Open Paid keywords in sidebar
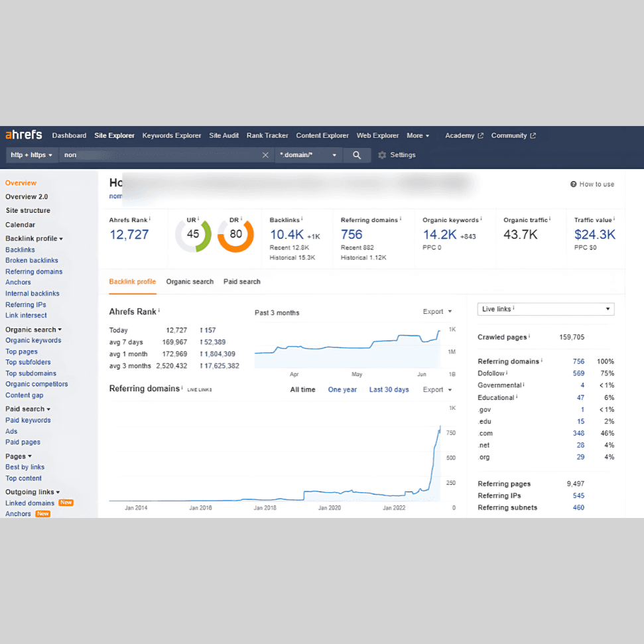The width and height of the screenshot is (644, 644). tap(28, 420)
